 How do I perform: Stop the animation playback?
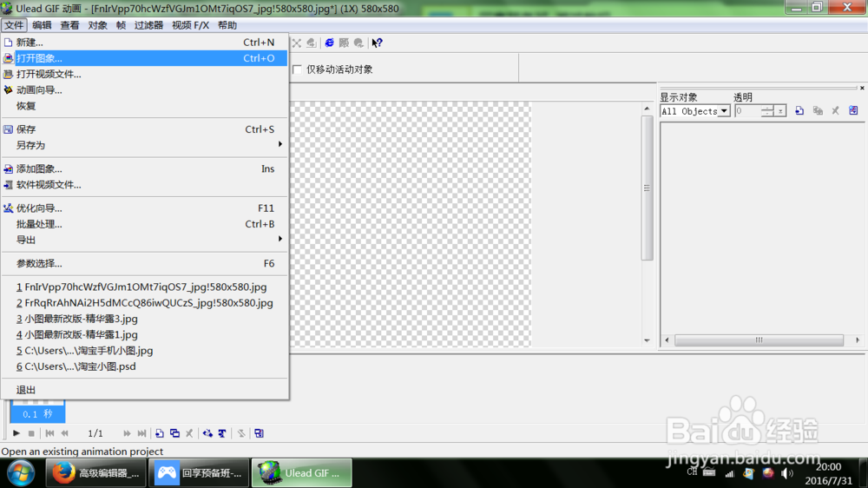point(31,433)
